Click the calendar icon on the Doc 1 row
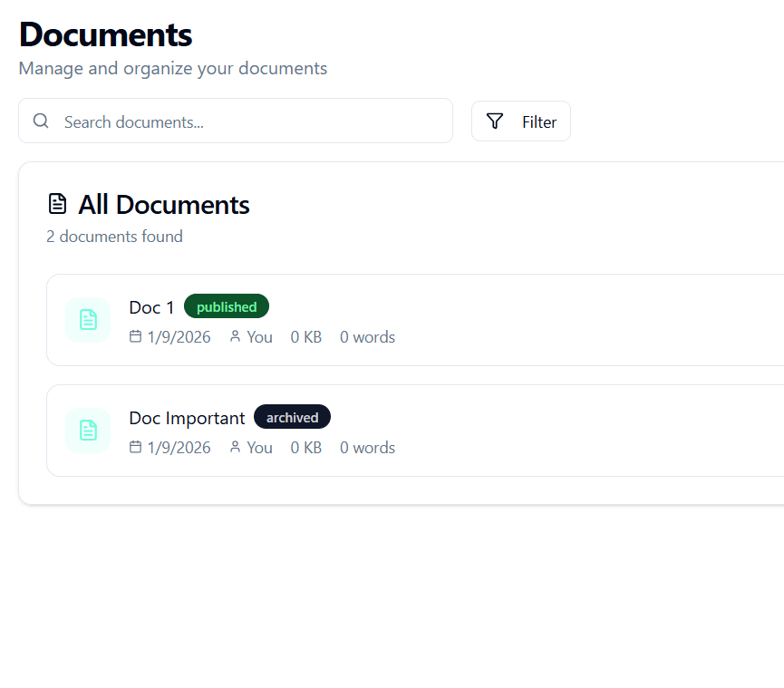784x688 pixels. pyautogui.click(x=136, y=336)
